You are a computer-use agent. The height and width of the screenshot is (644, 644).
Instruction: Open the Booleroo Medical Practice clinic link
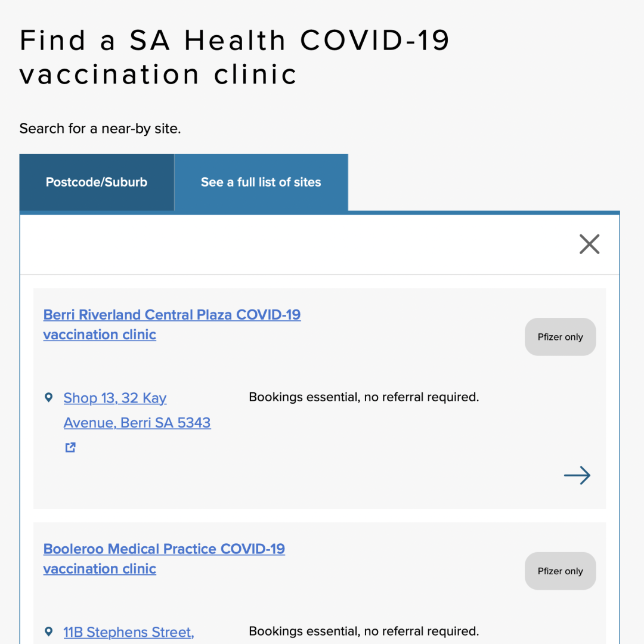point(164,559)
